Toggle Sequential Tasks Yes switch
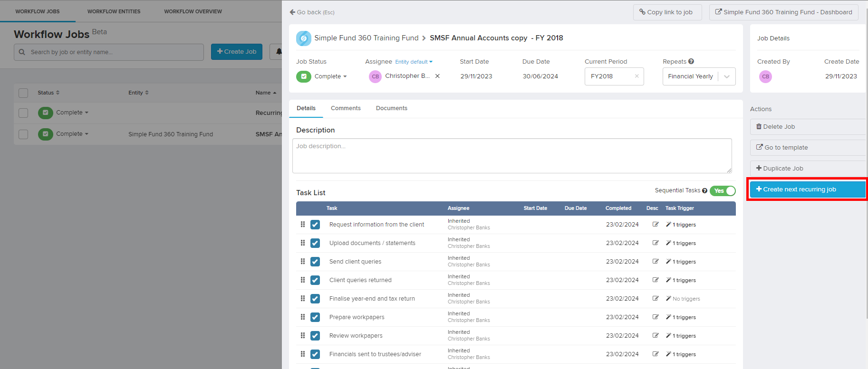The width and height of the screenshot is (868, 369). 723,191
